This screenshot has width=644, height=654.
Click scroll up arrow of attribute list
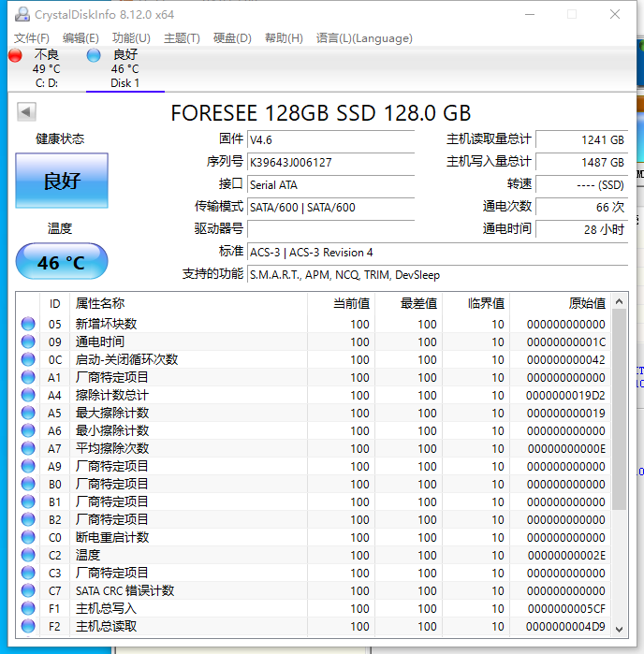pos(620,301)
